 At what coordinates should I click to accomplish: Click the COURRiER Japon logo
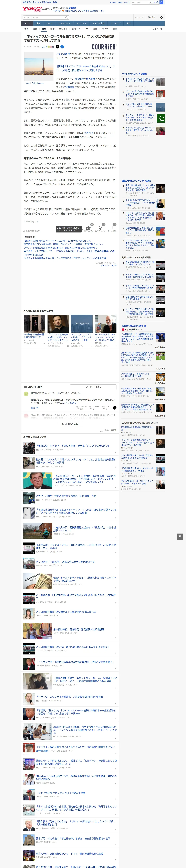coord(104,47)
